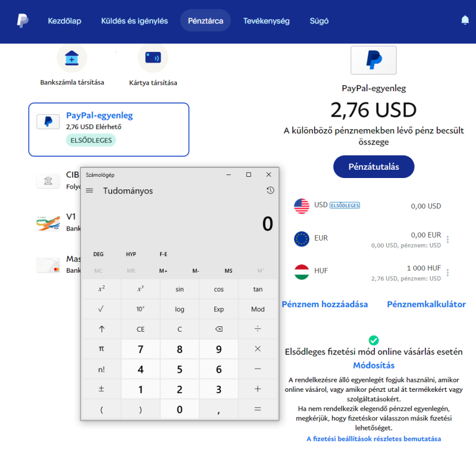Open the notifications bell icon
The height and width of the screenshot is (449, 476).
pos(465,20)
